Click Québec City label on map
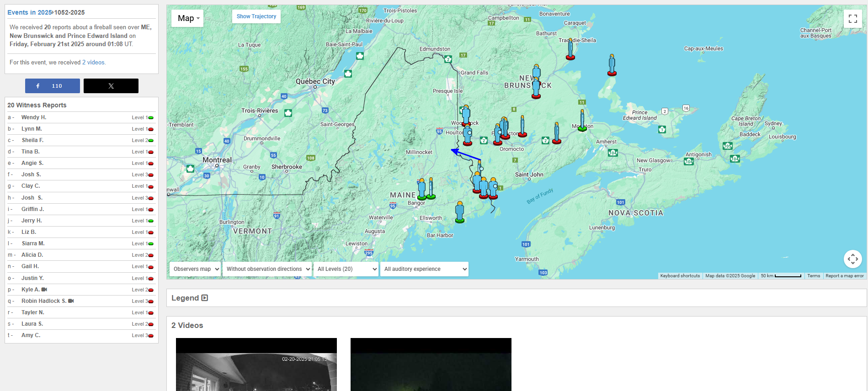The image size is (868, 391). point(315,81)
